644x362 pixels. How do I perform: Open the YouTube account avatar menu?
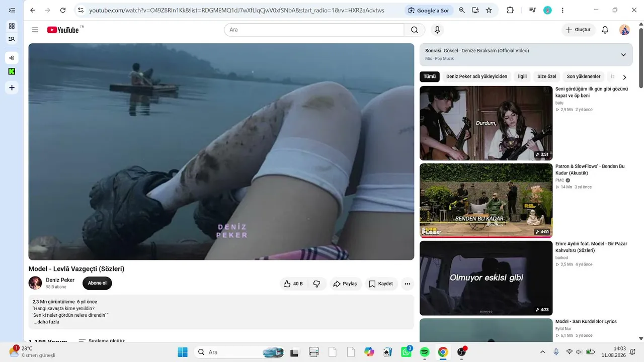(624, 30)
